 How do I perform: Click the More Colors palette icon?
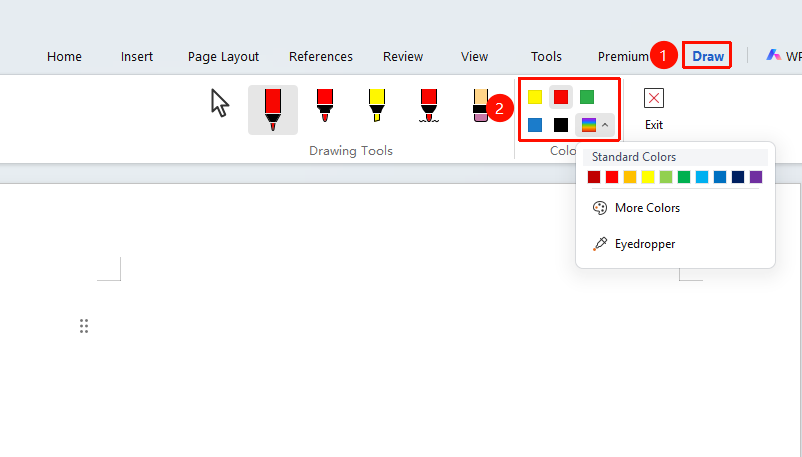click(x=599, y=208)
